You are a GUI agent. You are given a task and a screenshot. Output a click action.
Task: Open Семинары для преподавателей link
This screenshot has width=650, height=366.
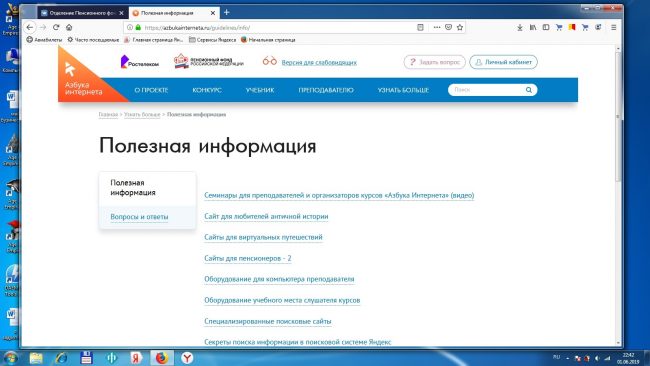click(339, 195)
